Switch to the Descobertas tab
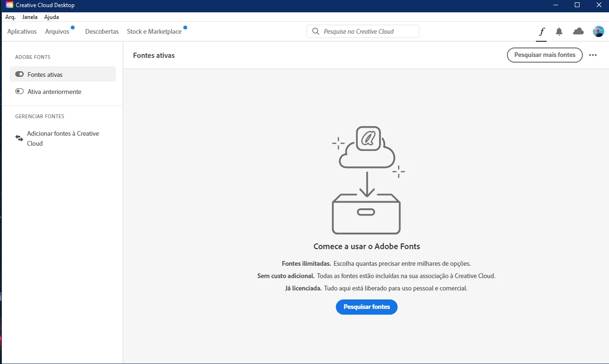Viewport: 609px width, 364px height. (x=102, y=31)
